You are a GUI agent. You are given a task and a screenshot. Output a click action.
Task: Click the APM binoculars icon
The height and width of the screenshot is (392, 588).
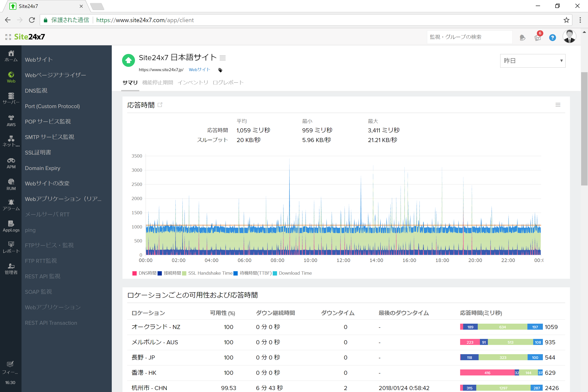click(11, 163)
